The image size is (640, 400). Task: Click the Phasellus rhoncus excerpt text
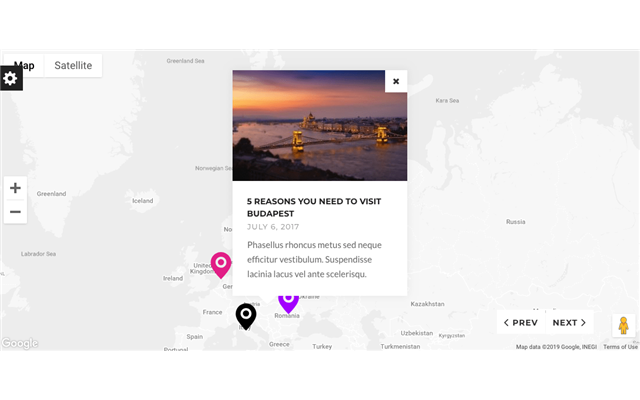click(x=314, y=260)
